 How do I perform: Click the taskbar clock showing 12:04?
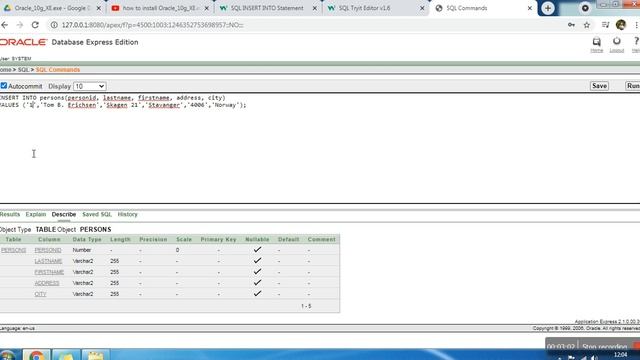[x=620, y=354]
